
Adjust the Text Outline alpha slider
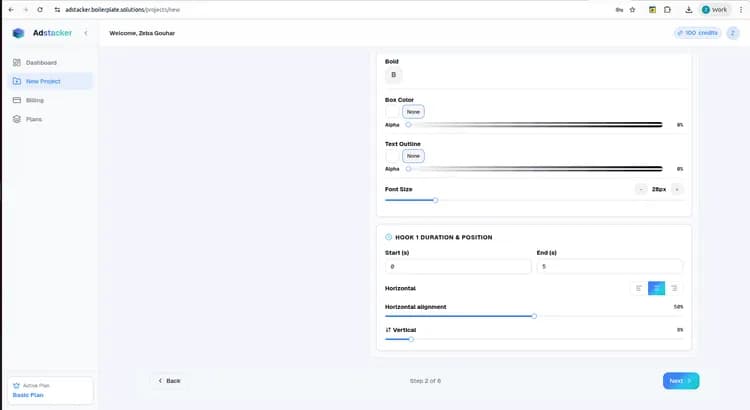[535, 169]
